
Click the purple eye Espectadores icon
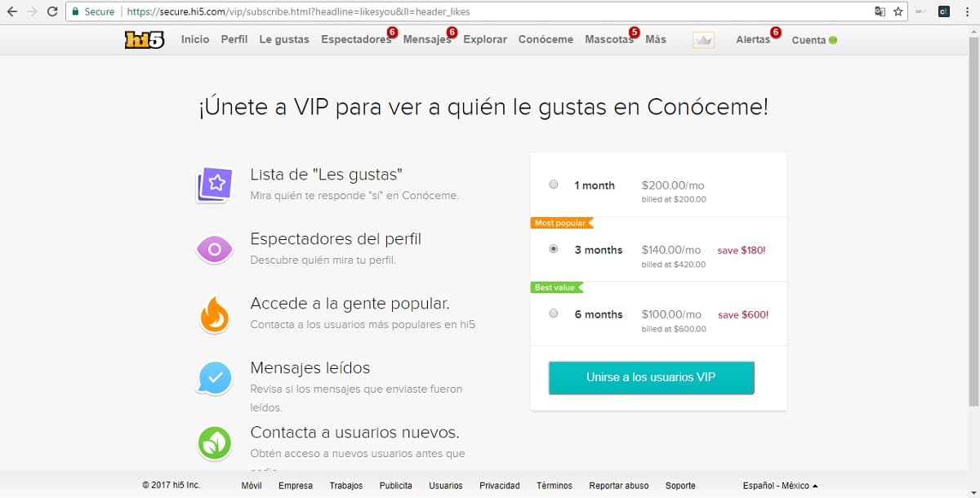pos(215,249)
